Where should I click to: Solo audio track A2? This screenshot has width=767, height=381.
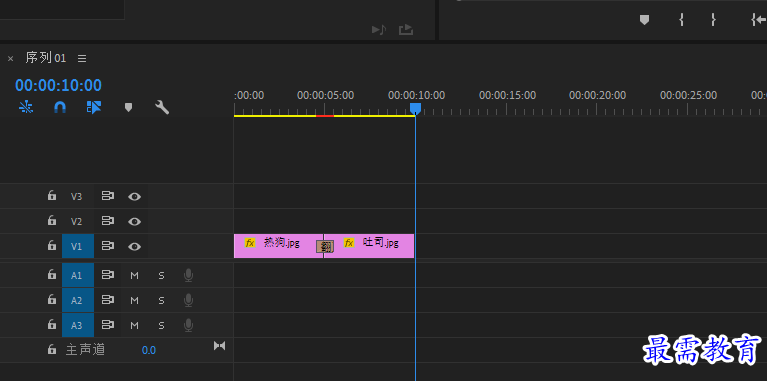(x=161, y=300)
